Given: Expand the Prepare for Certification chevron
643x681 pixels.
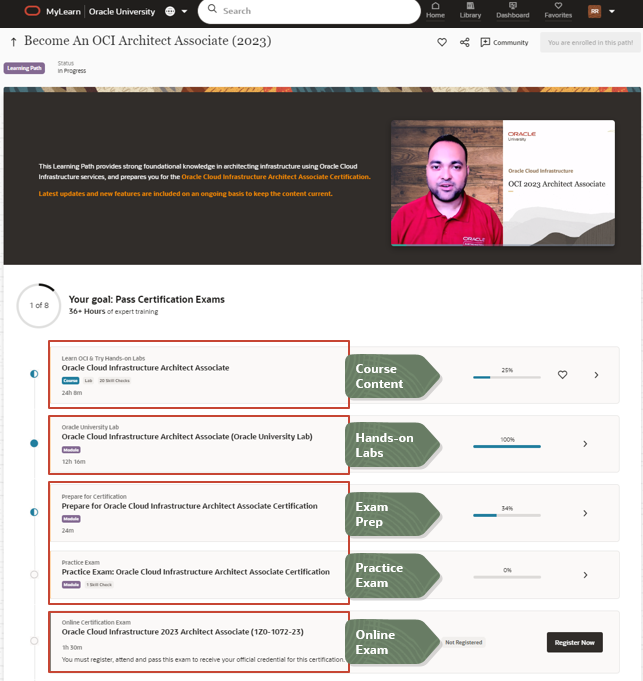Looking at the screenshot, I should pos(585,513).
